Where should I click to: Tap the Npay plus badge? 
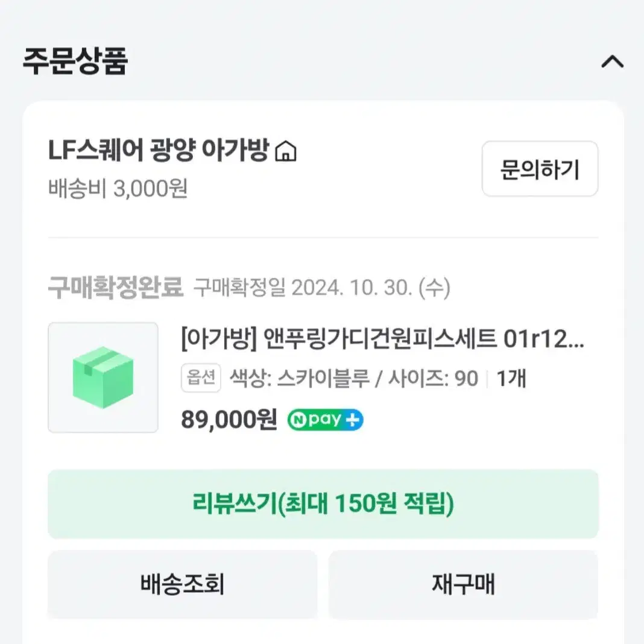325,420
